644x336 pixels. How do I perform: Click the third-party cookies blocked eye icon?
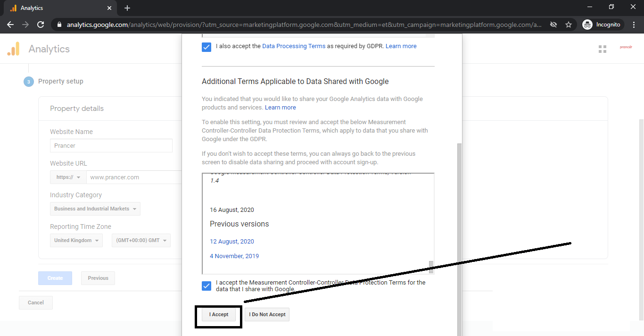[553, 25]
